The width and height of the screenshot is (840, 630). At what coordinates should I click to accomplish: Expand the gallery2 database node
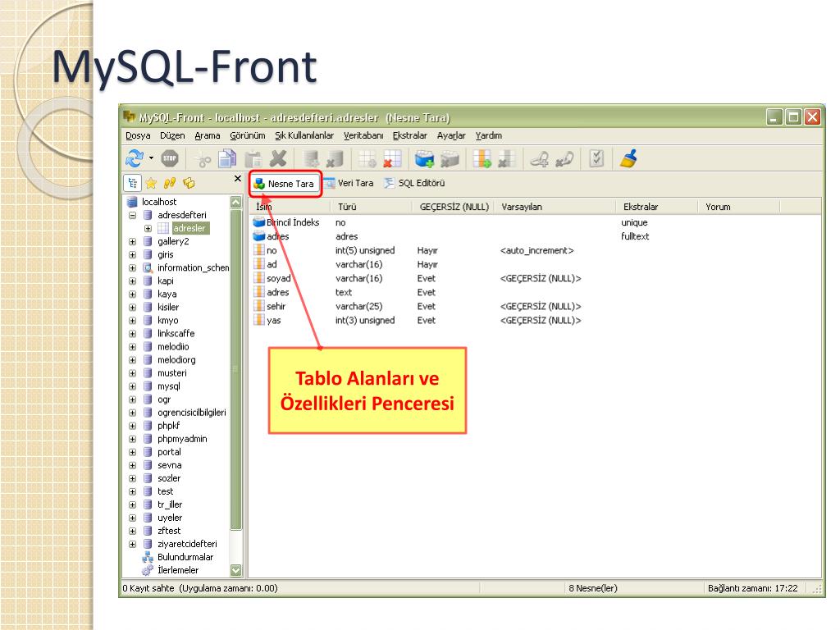pyautogui.click(x=132, y=242)
